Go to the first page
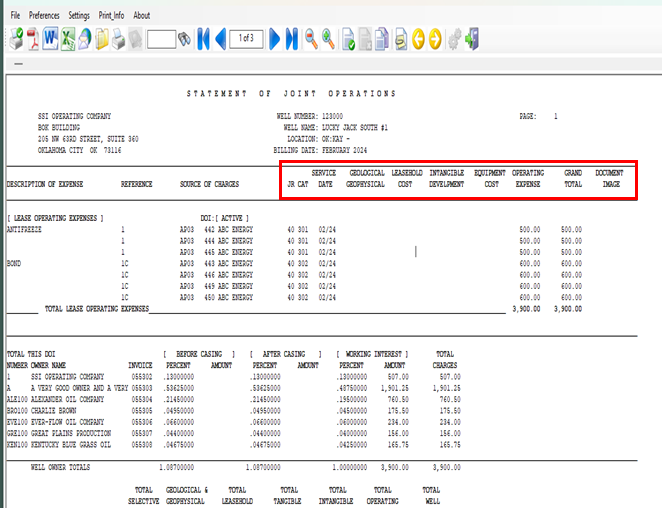Viewport: 662px width, 508px height. [203, 39]
